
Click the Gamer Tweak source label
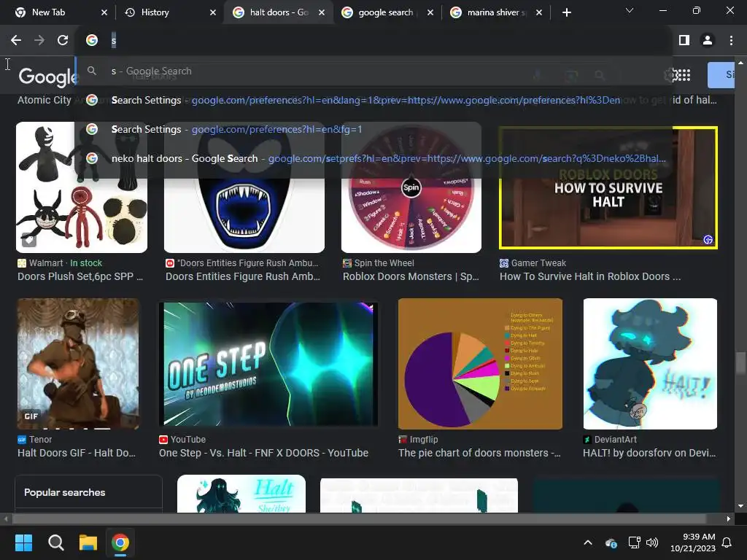pyautogui.click(x=538, y=262)
